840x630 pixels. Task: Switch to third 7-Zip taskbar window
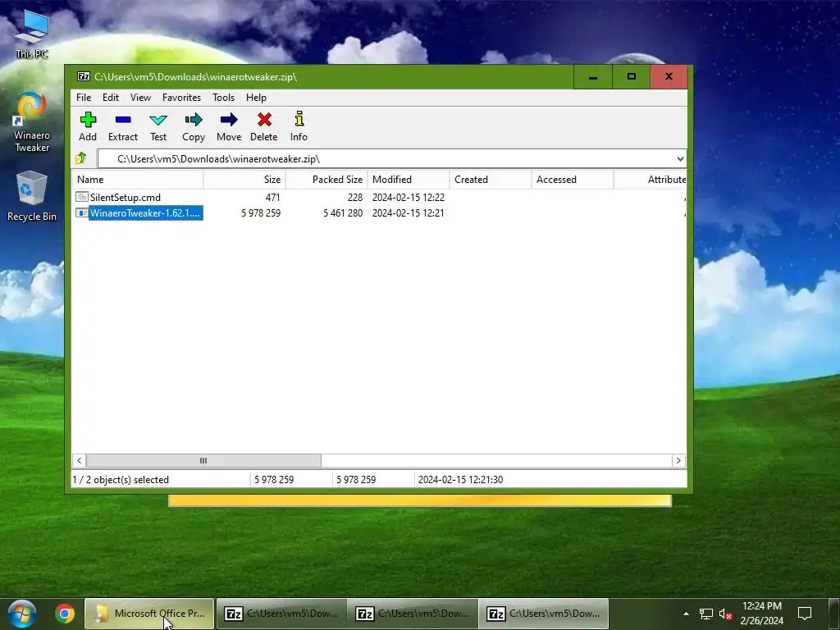(543, 614)
